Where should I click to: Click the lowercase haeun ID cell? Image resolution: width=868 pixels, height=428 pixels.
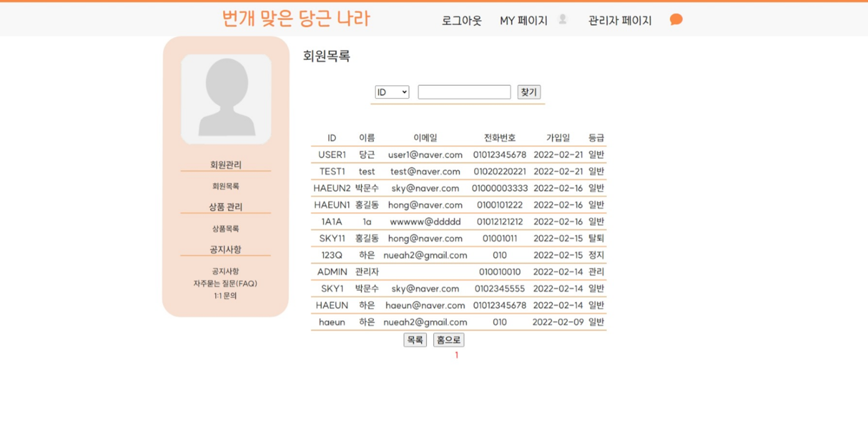point(332,322)
